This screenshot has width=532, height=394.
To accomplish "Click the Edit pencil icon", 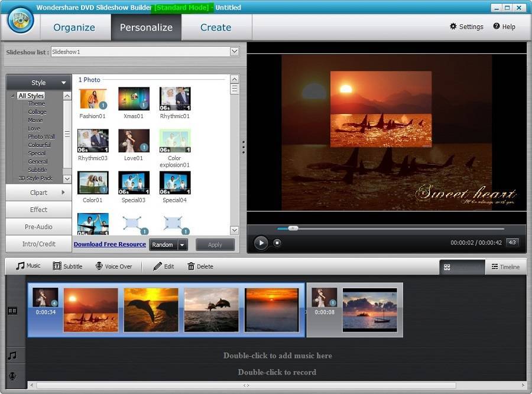I will click(157, 266).
